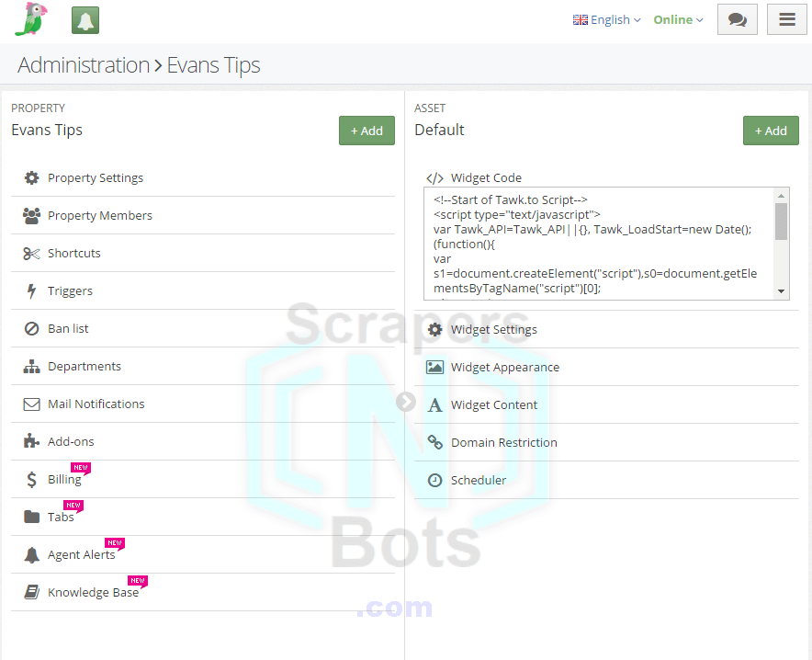Click the Add button for the Property

(367, 131)
